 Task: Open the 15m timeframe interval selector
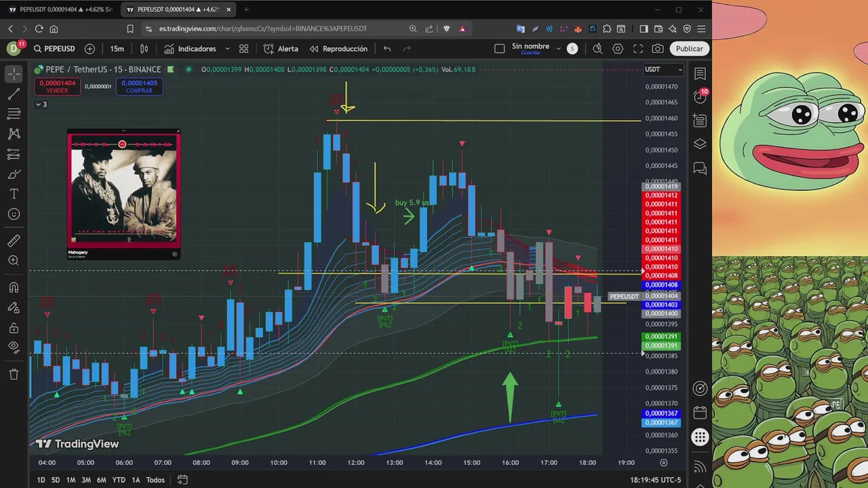pos(117,49)
